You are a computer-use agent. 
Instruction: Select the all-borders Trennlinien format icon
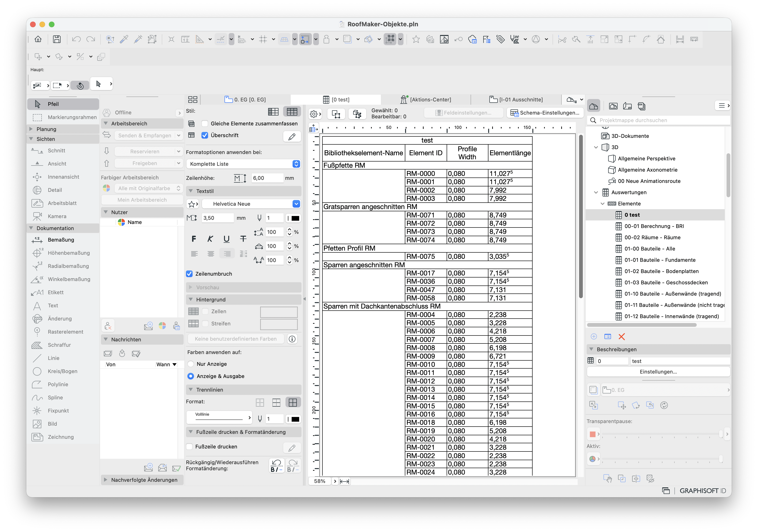coord(293,402)
